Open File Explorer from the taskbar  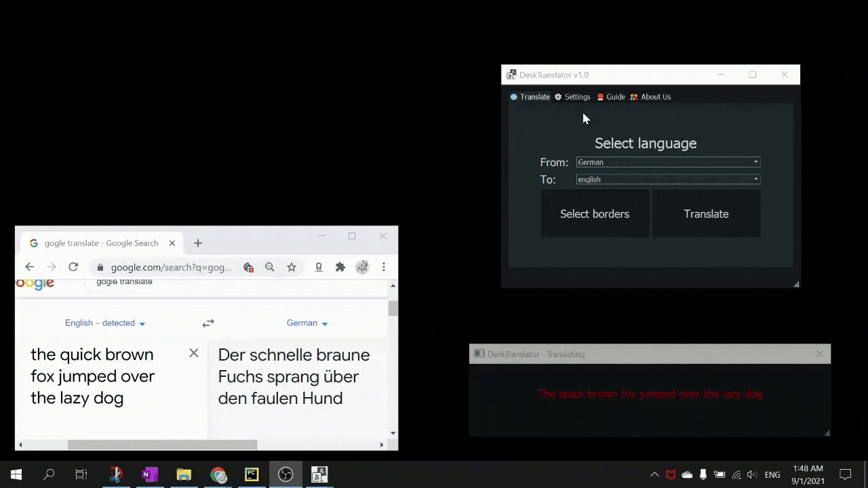[184, 474]
